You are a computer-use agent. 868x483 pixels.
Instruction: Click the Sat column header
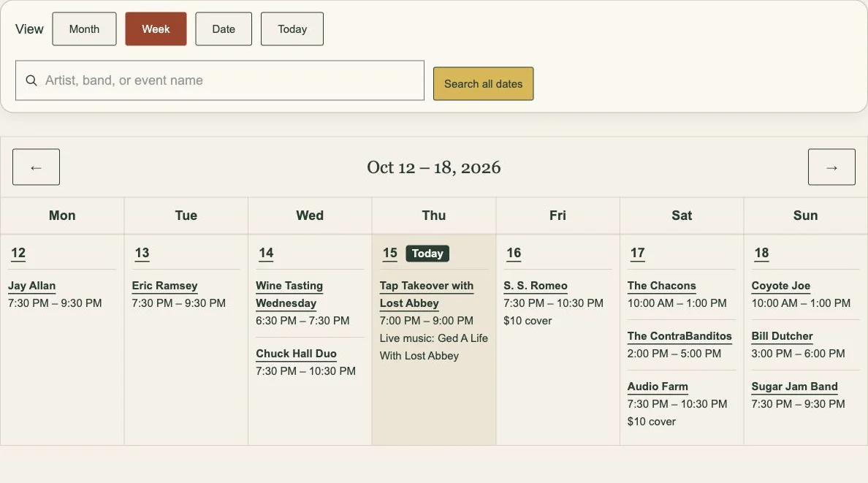(682, 216)
